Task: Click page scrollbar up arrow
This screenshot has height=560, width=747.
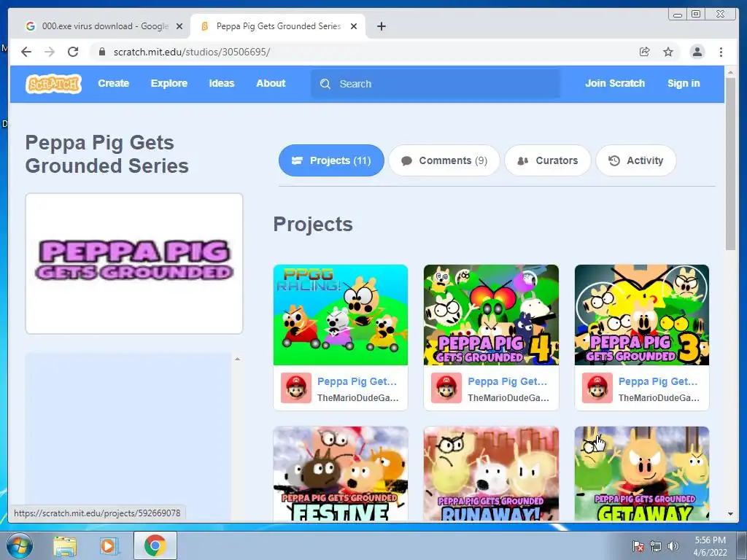Action: pos(730,72)
